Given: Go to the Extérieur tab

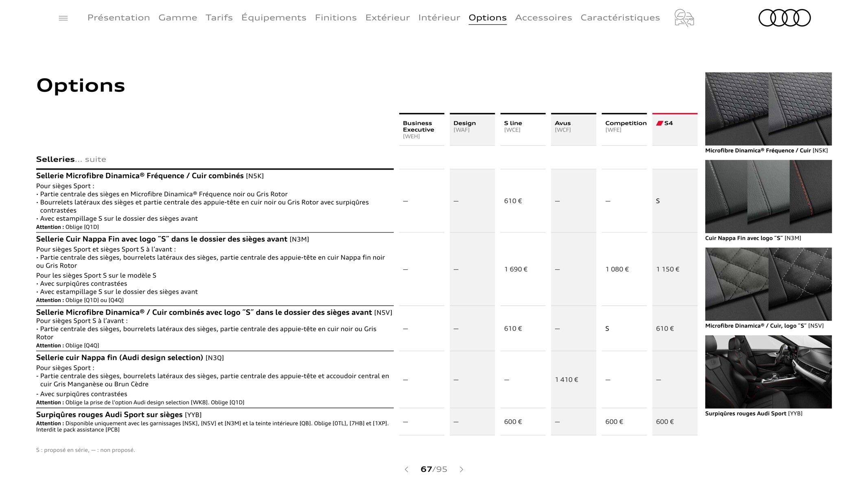Looking at the screenshot, I should (387, 17).
